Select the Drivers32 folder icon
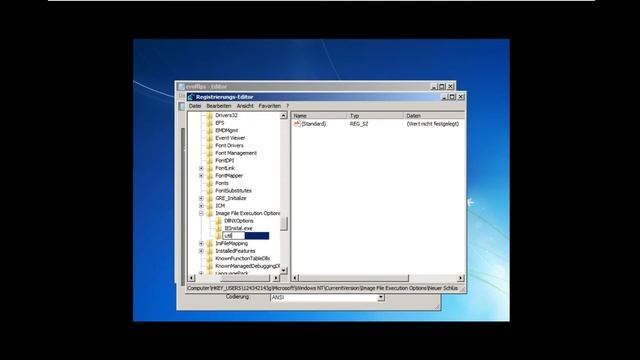Image resolution: width=640 pixels, height=360 pixels. tap(209, 116)
